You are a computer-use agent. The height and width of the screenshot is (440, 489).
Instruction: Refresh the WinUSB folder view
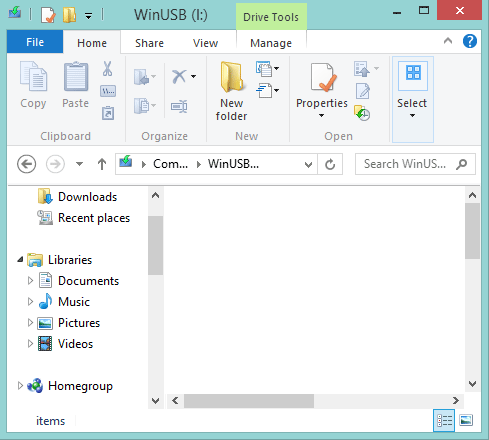click(x=330, y=164)
